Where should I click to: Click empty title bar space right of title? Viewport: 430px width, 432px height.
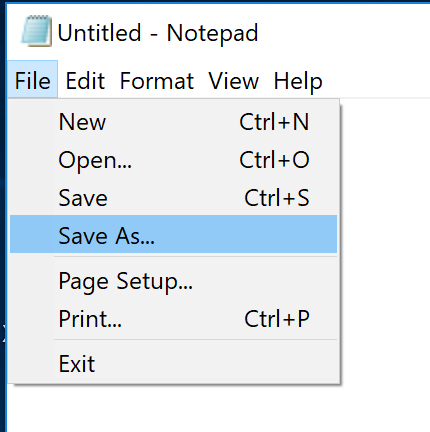coord(343,32)
